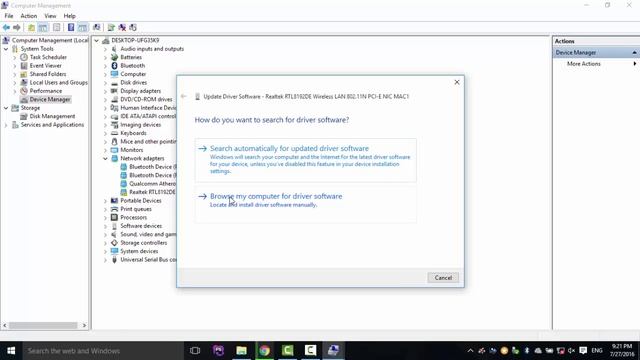Click More Actions in the Actions pane

584,64
